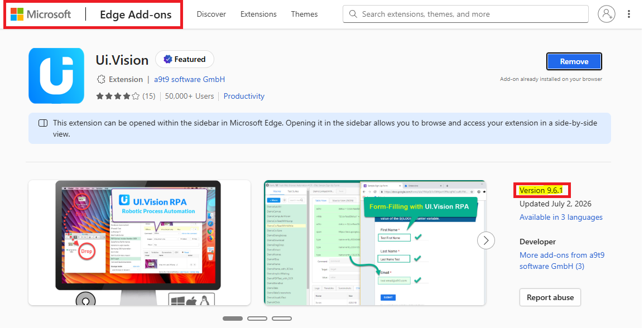This screenshot has width=644, height=328.
Task: Select the third carousel indicator
Action: (x=282, y=319)
